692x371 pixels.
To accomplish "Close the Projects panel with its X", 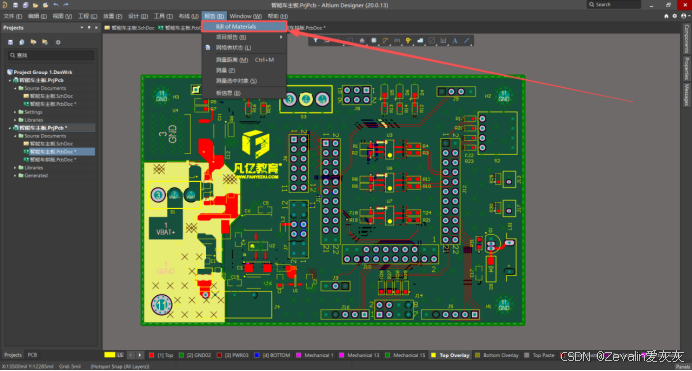I will (96, 27).
